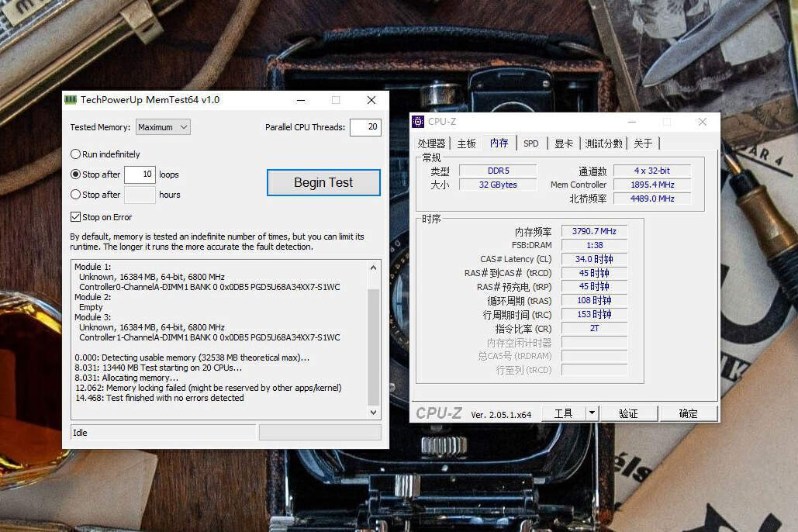
Task: Click the '13440 MB Test starting' log line
Action: [x=158, y=368]
